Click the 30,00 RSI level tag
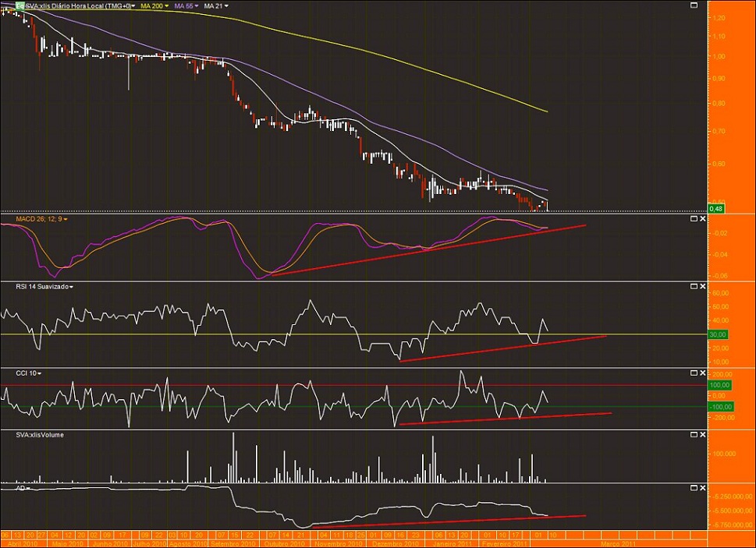 coord(718,334)
